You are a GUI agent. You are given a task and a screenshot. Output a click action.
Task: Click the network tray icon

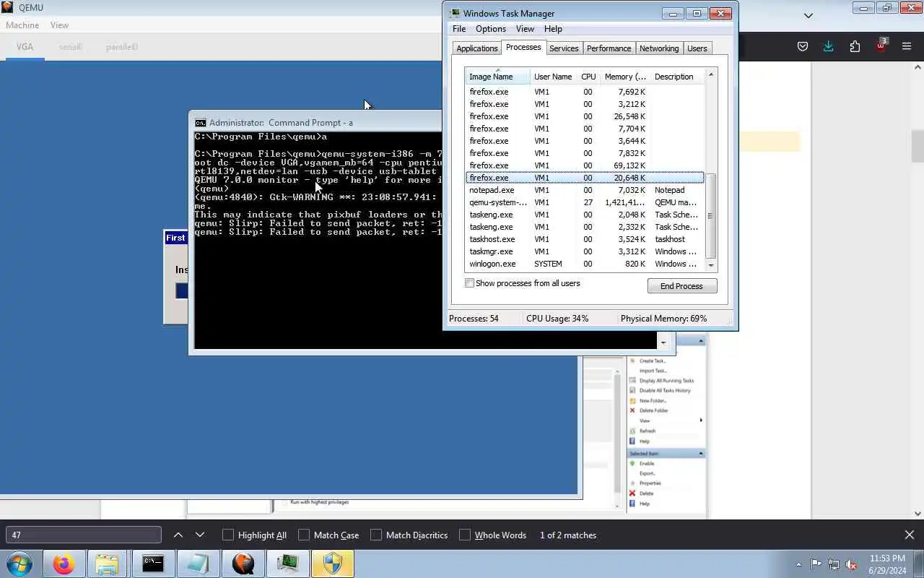[834, 564]
